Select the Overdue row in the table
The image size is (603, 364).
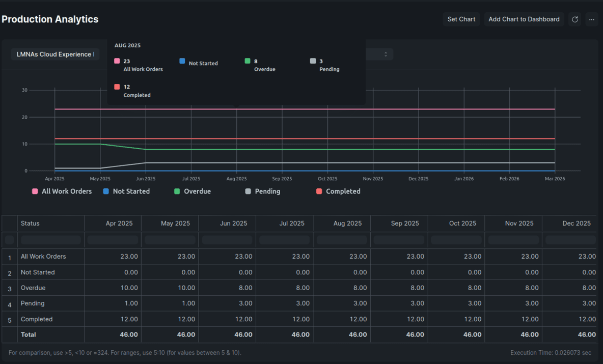[32, 288]
